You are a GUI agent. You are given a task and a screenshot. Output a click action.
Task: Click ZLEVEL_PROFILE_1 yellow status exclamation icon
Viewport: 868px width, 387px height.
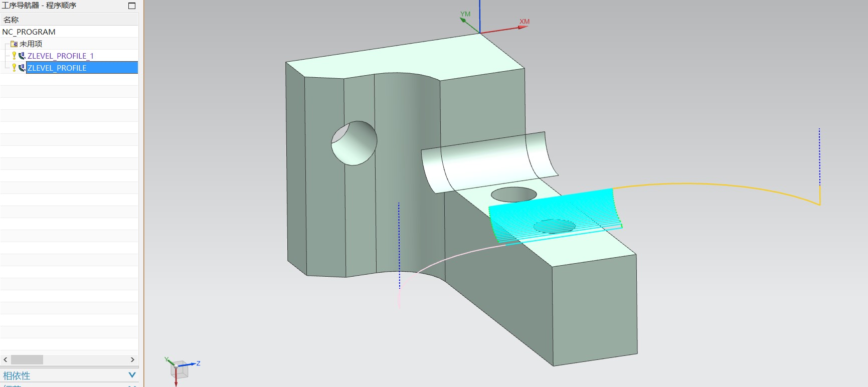click(x=14, y=56)
